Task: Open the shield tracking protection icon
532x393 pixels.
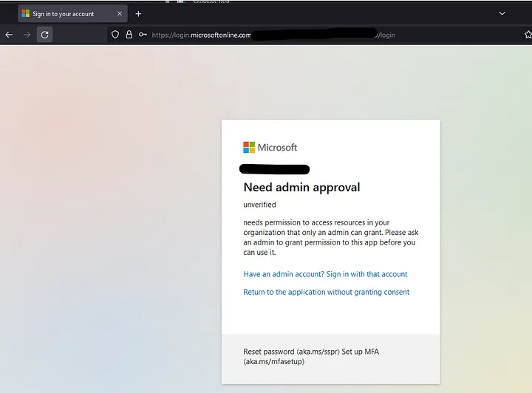Action: [x=115, y=35]
